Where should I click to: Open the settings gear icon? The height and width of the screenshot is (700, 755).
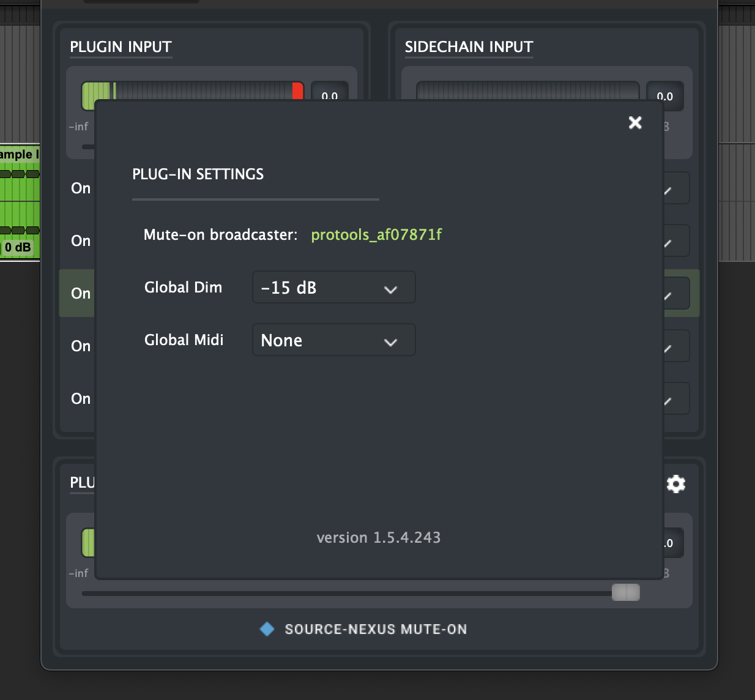pos(675,484)
